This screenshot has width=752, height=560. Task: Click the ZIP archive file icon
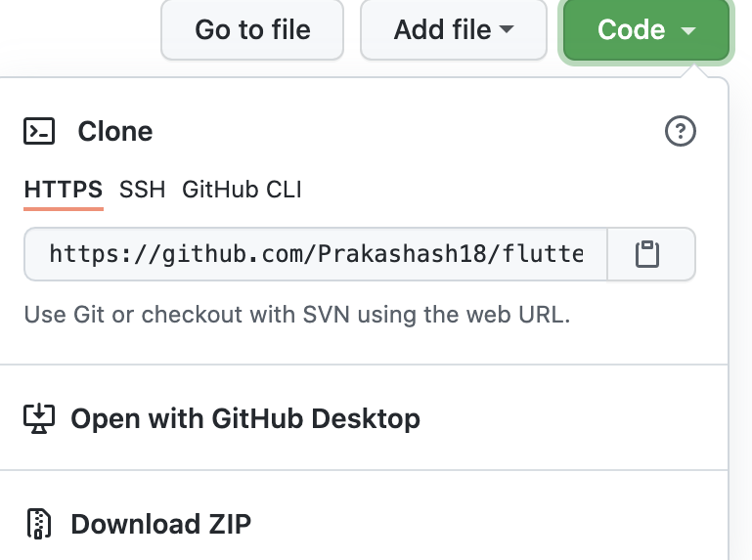pyautogui.click(x=39, y=524)
